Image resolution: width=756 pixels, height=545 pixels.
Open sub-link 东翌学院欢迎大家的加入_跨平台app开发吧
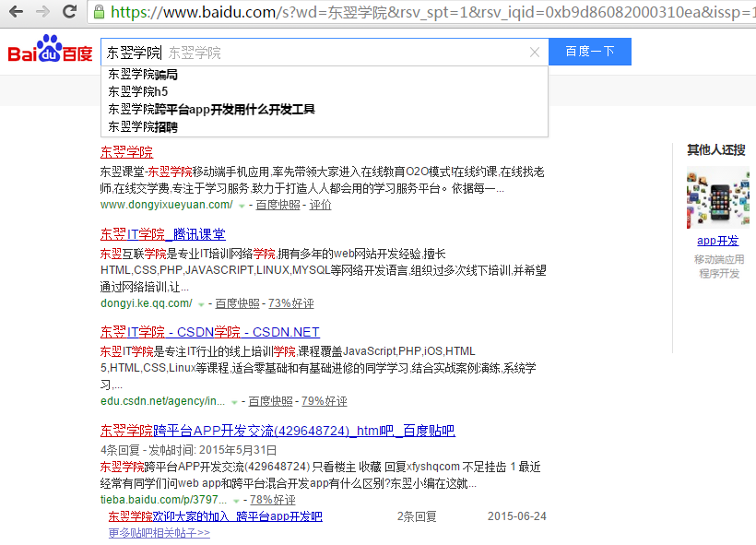pos(216,516)
